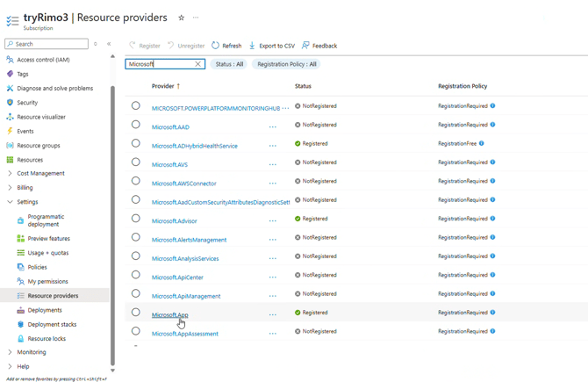Click Export to CSV
This screenshot has width=588, height=382.
[x=272, y=46]
